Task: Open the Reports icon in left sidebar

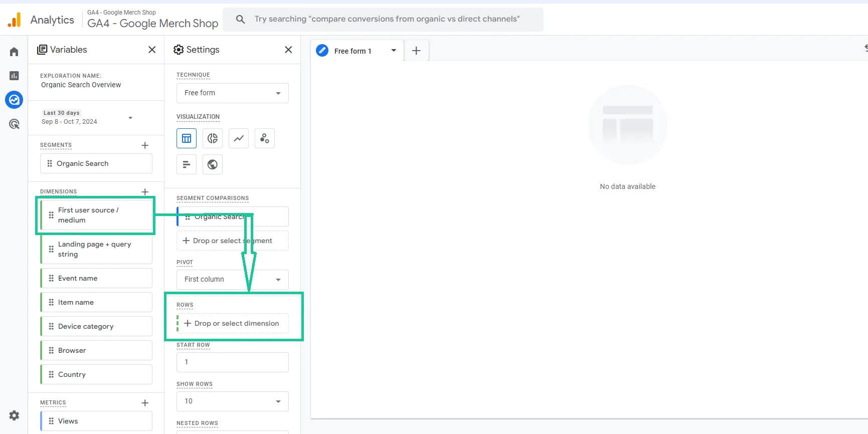Action: tap(14, 76)
